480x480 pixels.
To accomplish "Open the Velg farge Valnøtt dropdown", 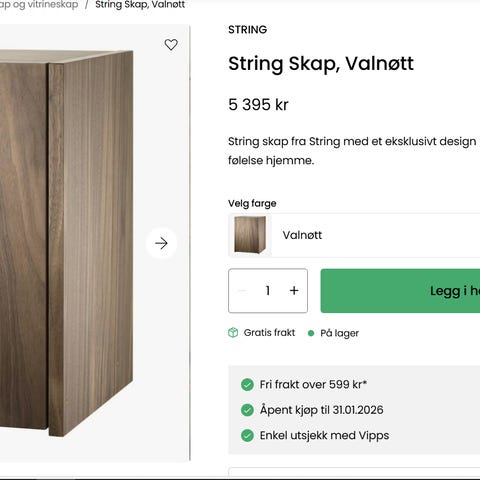I will click(354, 235).
